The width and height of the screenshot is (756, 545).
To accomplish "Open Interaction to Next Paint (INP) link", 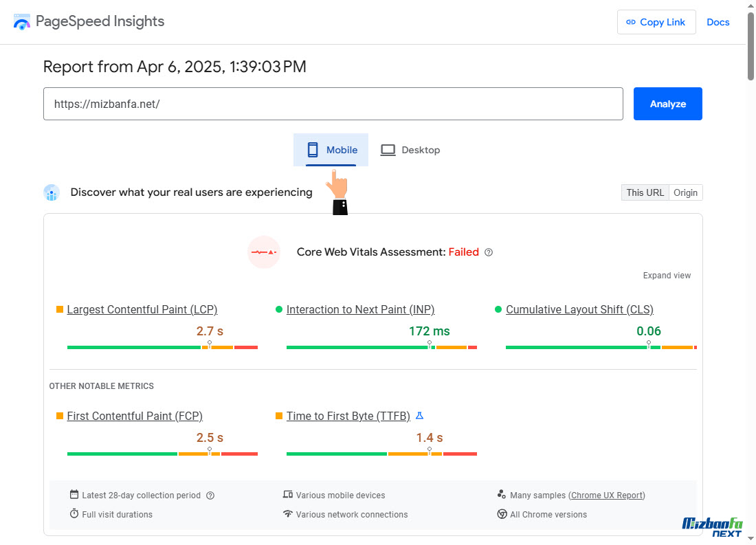I will 361,310.
